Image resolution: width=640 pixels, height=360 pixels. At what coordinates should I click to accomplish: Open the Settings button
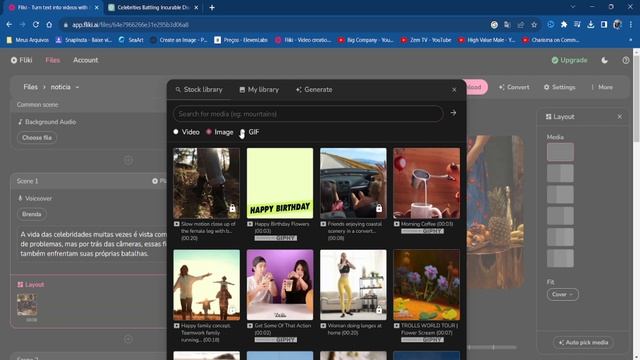(x=559, y=87)
